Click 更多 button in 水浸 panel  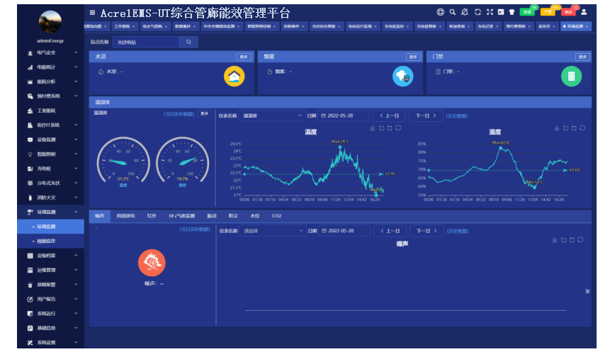point(244,57)
